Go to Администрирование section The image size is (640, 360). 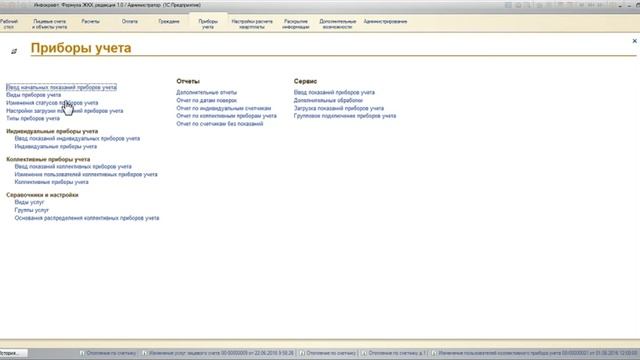385,21
